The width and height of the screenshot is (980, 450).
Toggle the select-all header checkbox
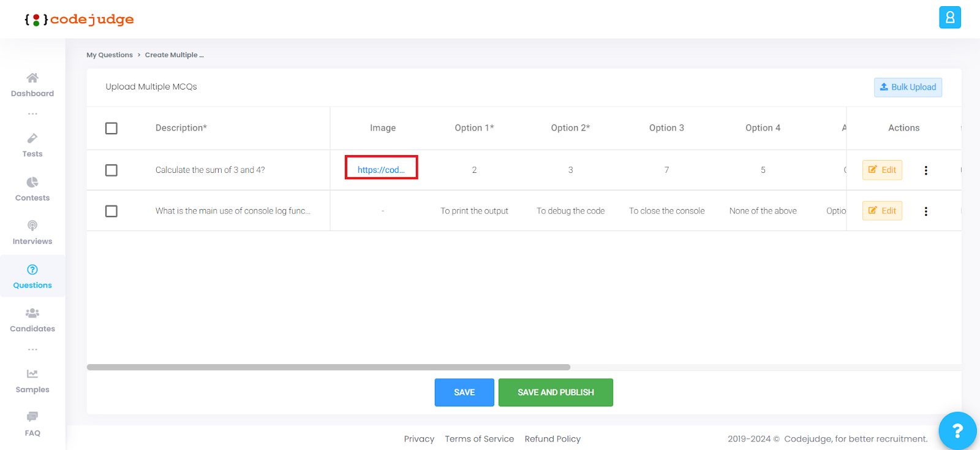111,128
